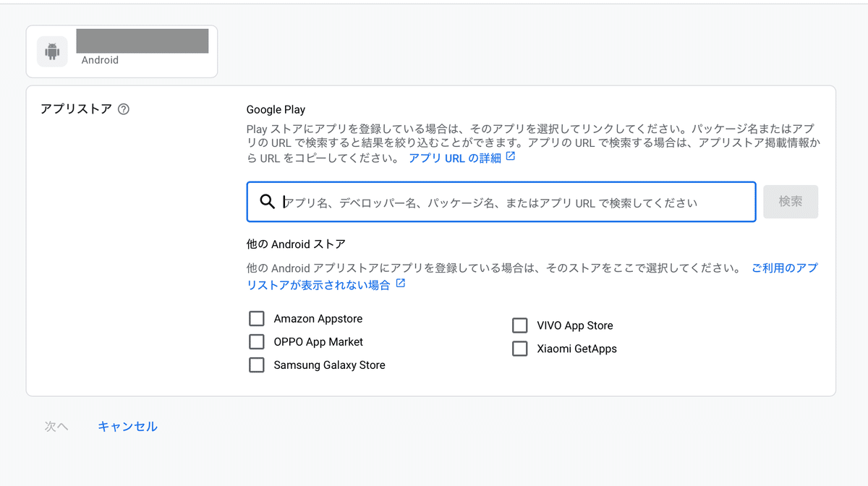Click the アプリストア section label
The height and width of the screenshot is (486, 868).
(x=76, y=109)
